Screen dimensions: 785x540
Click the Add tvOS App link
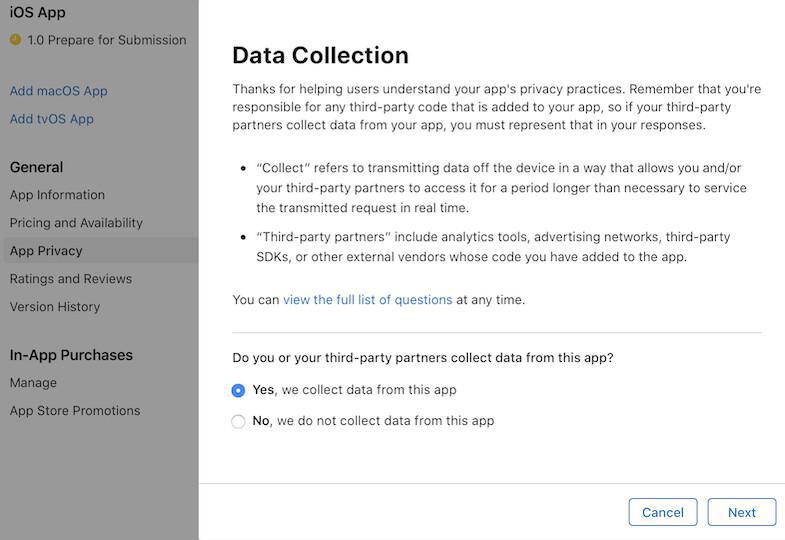[x=51, y=119]
